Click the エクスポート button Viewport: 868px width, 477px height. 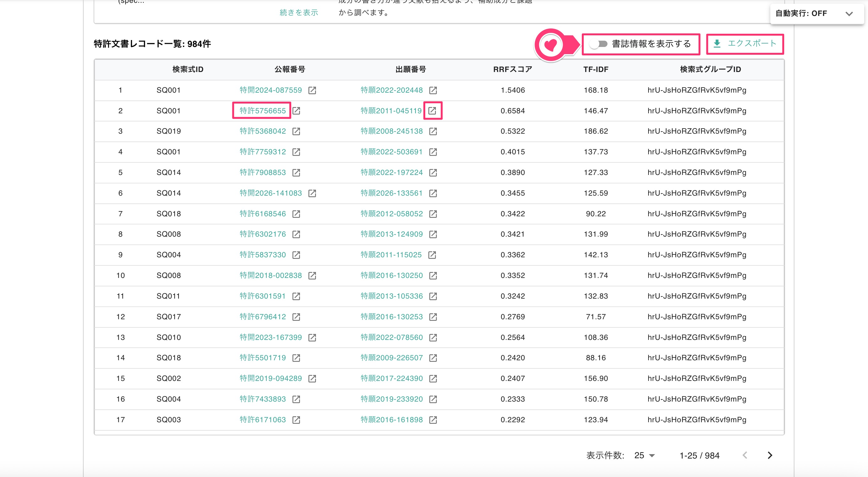[745, 44]
